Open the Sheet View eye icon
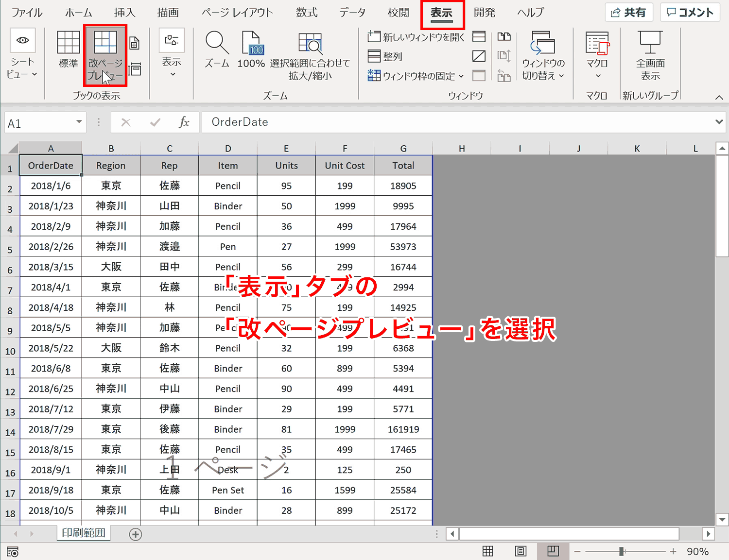Viewport: 729px width, 560px height. [22, 40]
